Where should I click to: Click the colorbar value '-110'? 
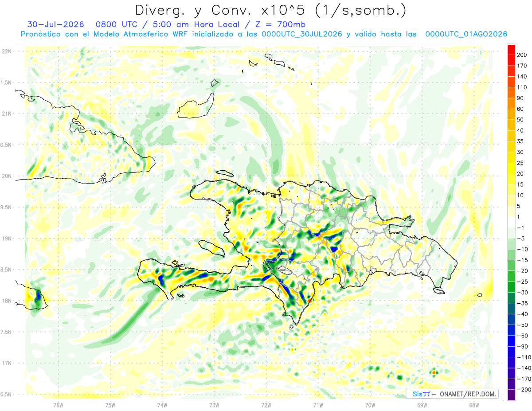524,357
